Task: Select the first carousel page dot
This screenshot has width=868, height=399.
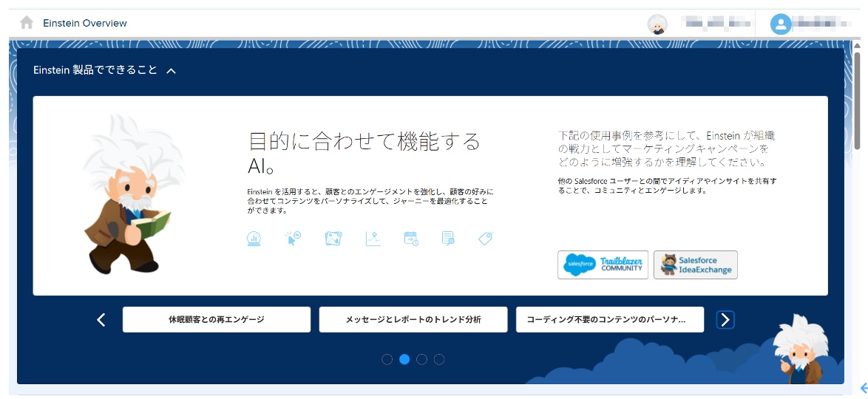Action: point(387,360)
